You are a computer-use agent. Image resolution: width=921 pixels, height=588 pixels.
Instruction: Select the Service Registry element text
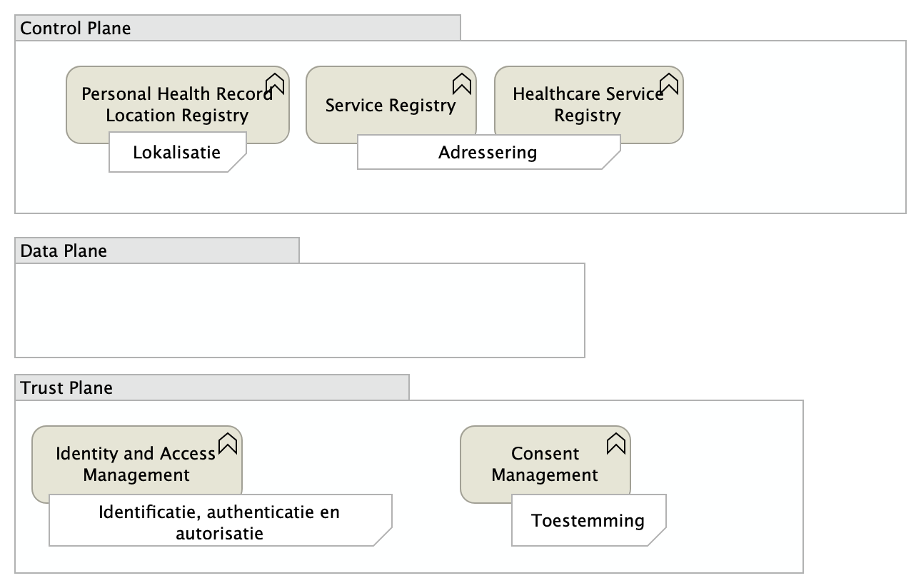(390, 106)
